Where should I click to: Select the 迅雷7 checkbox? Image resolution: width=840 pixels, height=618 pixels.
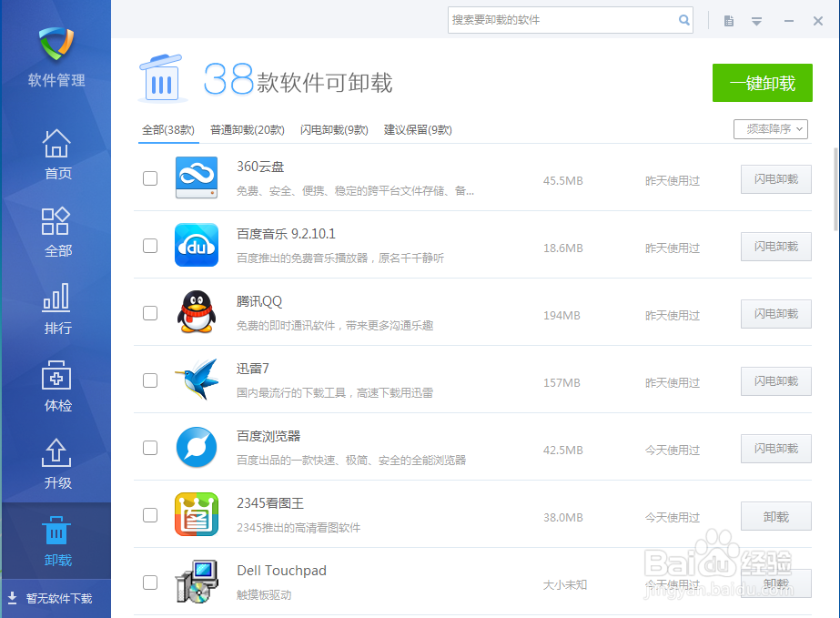pos(150,380)
